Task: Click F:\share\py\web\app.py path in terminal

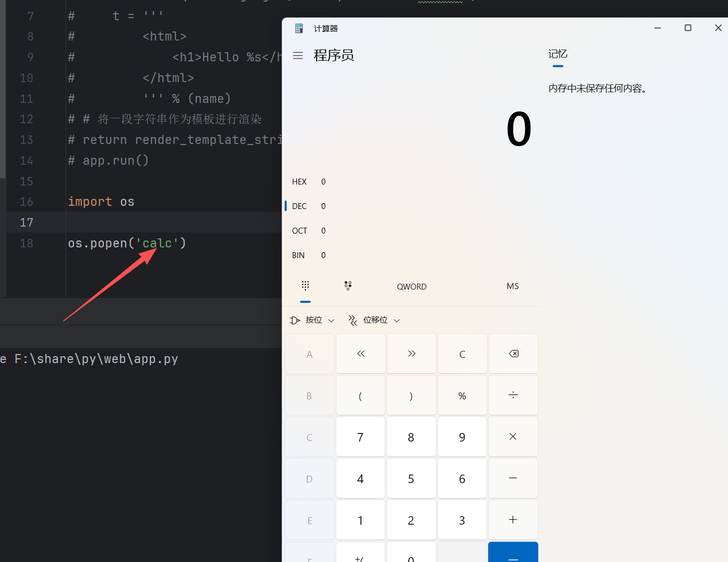Action: tap(96, 359)
